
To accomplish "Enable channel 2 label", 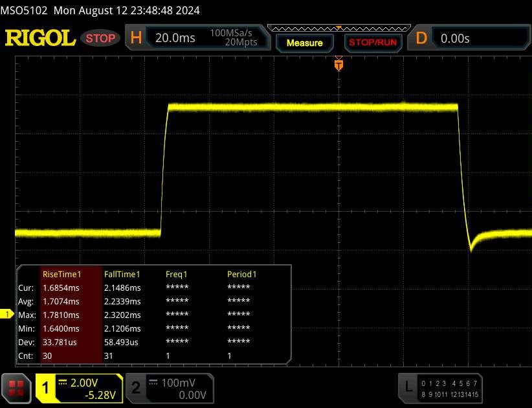I will (136, 388).
